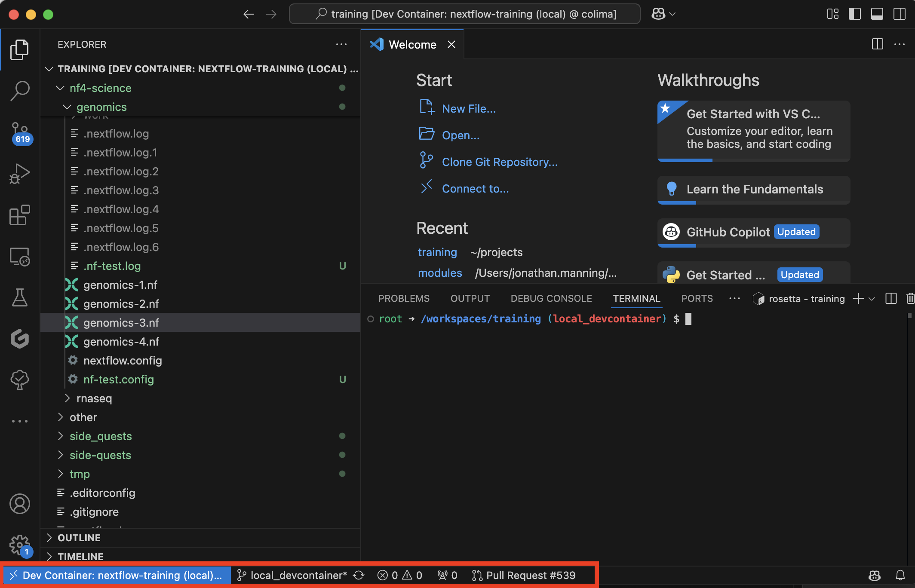
Task: Open nextflow.config file
Action: (200, 361)
